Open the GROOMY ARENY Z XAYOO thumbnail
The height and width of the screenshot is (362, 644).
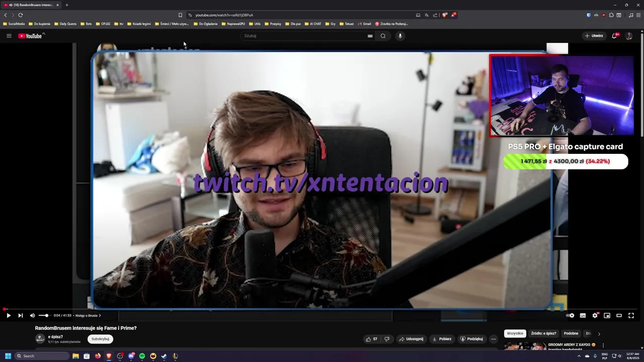tap(525, 346)
